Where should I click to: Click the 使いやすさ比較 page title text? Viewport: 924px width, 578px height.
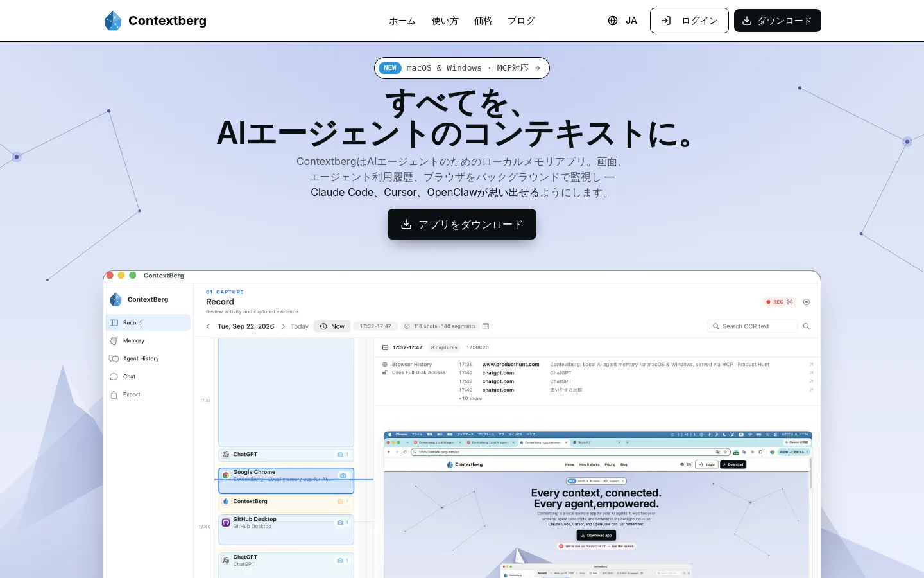(566, 390)
